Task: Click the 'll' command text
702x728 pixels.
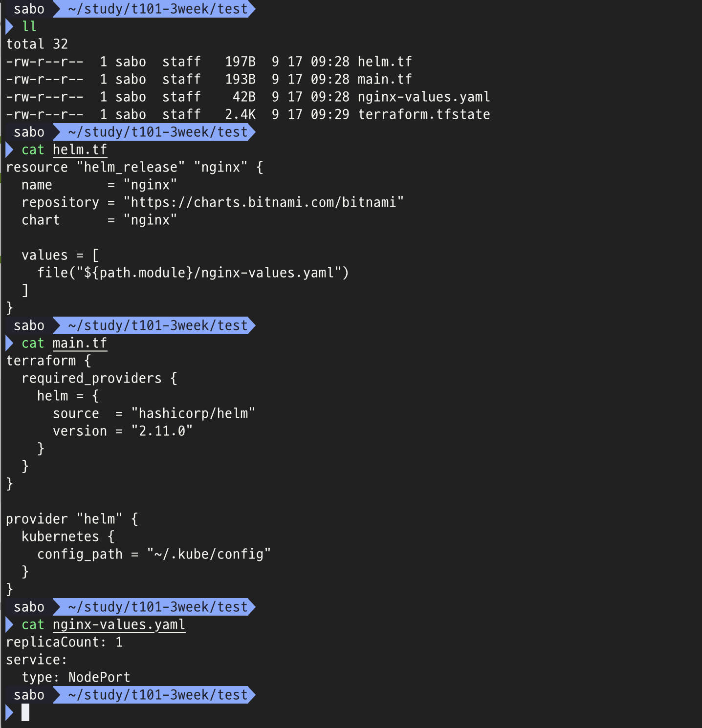Action: pyautogui.click(x=29, y=26)
